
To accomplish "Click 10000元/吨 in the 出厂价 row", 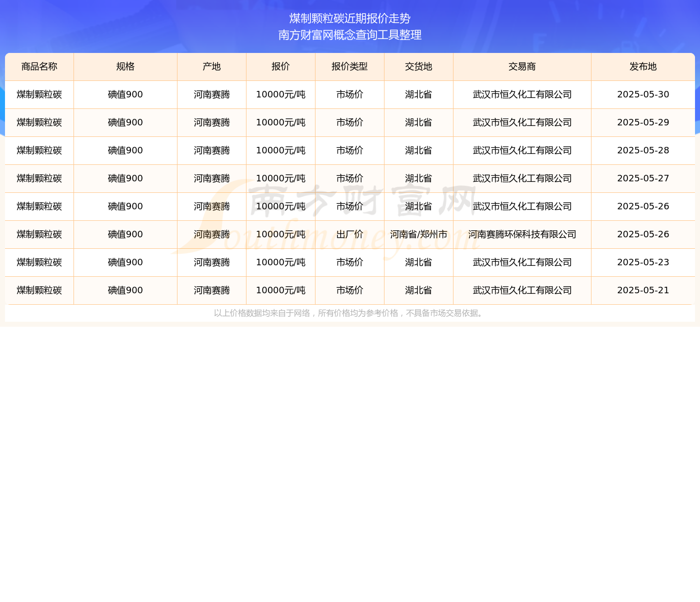I will pyautogui.click(x=280, y=235).
